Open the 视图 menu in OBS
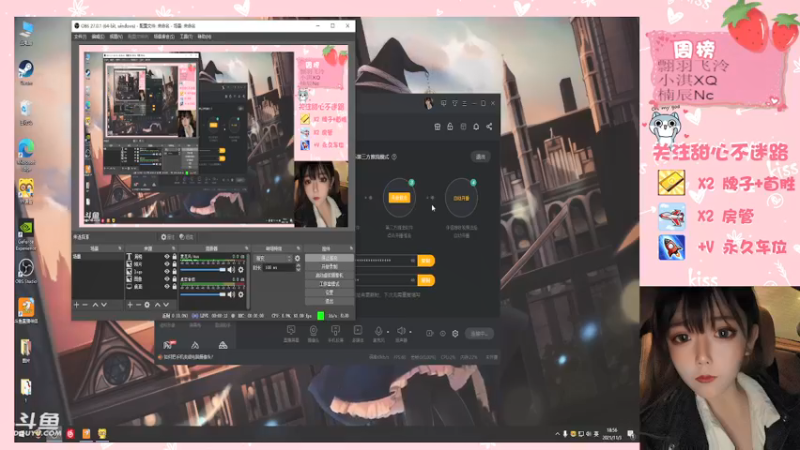The height and width of the screenshot is (450, 800). pos(116,37)
